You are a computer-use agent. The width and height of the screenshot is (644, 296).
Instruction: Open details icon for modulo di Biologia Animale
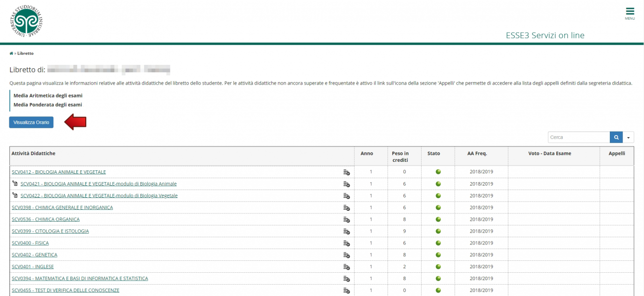(x=347, y=184)
